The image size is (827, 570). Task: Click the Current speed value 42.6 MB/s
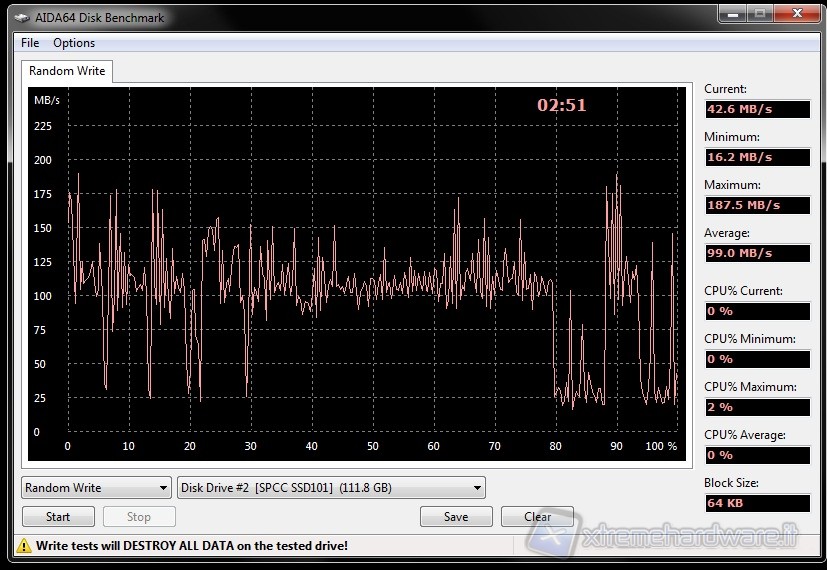pos(757,109)
